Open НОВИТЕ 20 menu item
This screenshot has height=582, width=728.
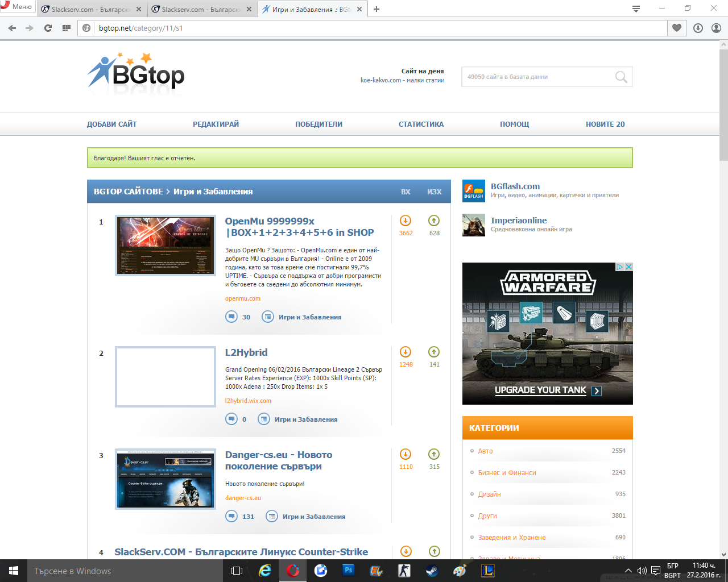point(605,124)
